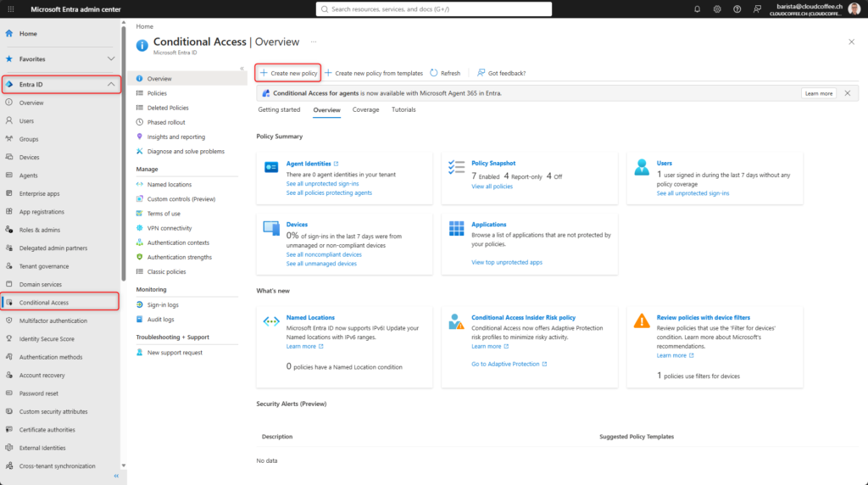Click the Enterprise apps icon

[9, 193]
